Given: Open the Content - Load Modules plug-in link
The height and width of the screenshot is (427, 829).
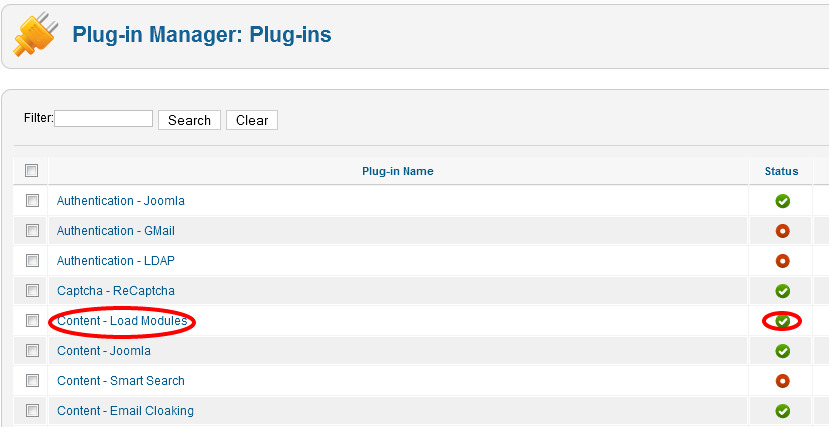Looking at the screenshot, I should [122, 321].
